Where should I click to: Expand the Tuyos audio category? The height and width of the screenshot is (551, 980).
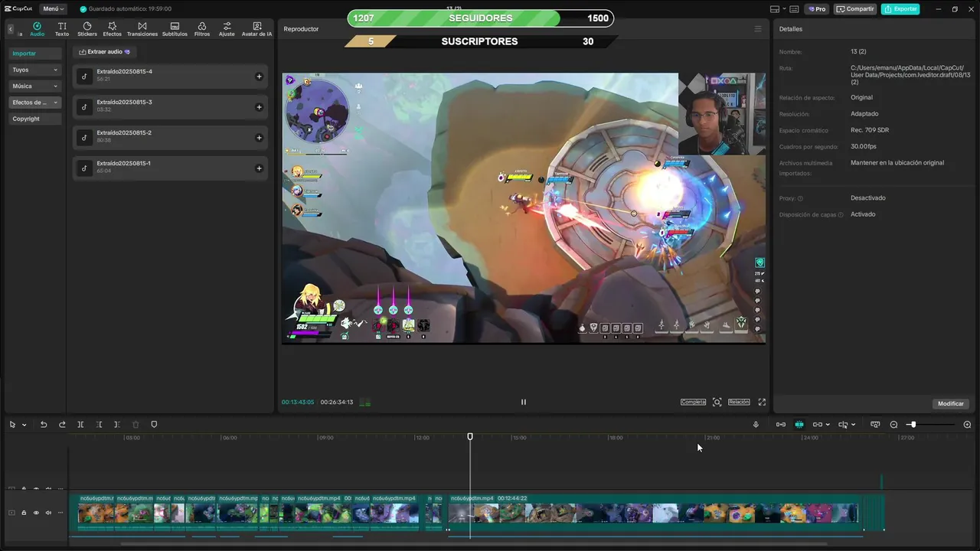click(35, 70)
